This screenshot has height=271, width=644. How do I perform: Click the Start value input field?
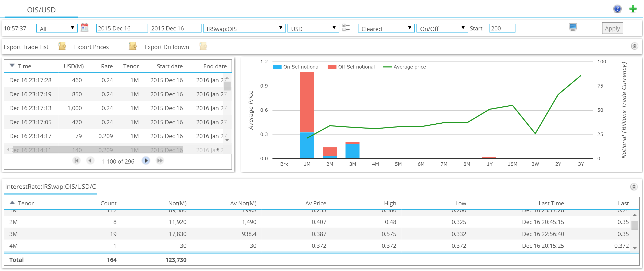point(502,28)
